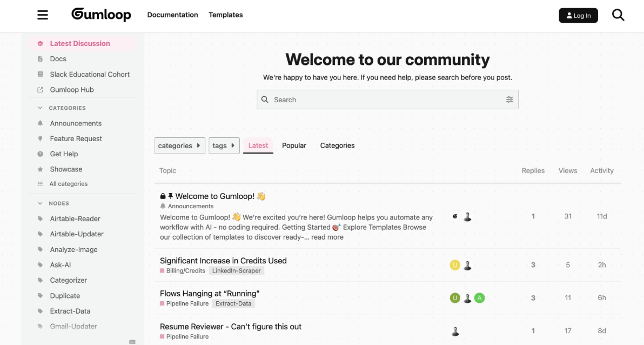Click the Duplicate tag icon

[x=40, y=296]
